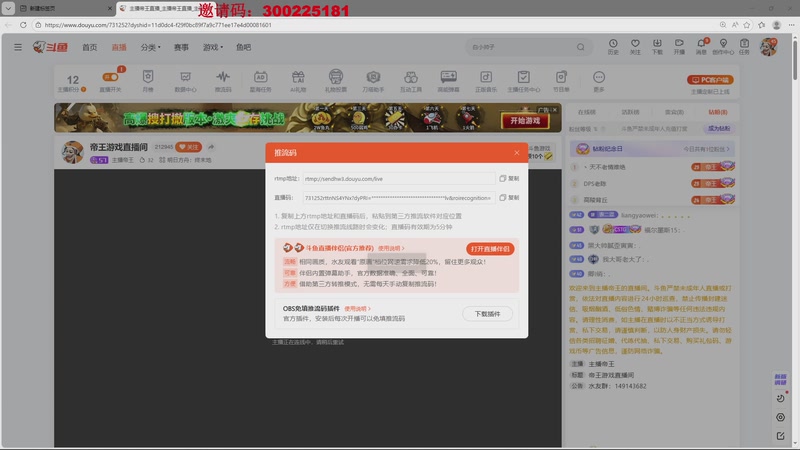Open the 礼物投票 tool icon
The width and height of the screenshot is (800, 450).
tap(336, 81)
